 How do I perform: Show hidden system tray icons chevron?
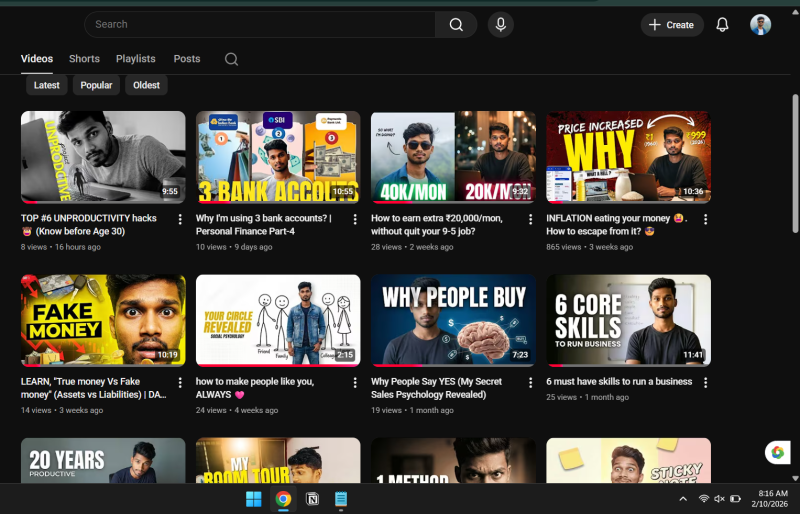[x=683, y=499]
